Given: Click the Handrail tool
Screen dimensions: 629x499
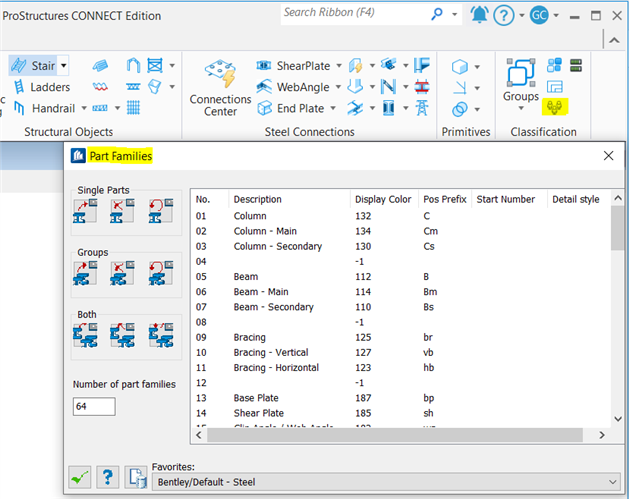Looking at the screenshot, I should pos(44,108).
